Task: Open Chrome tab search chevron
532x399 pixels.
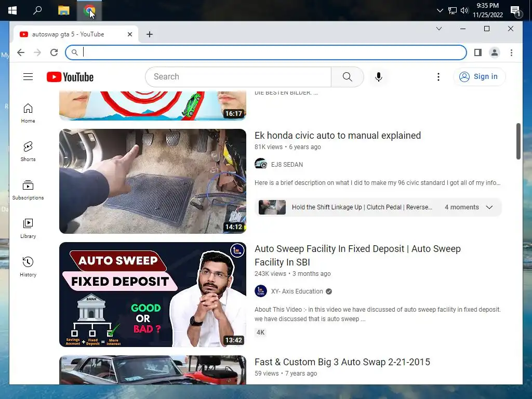Action: tap(438, 29)
